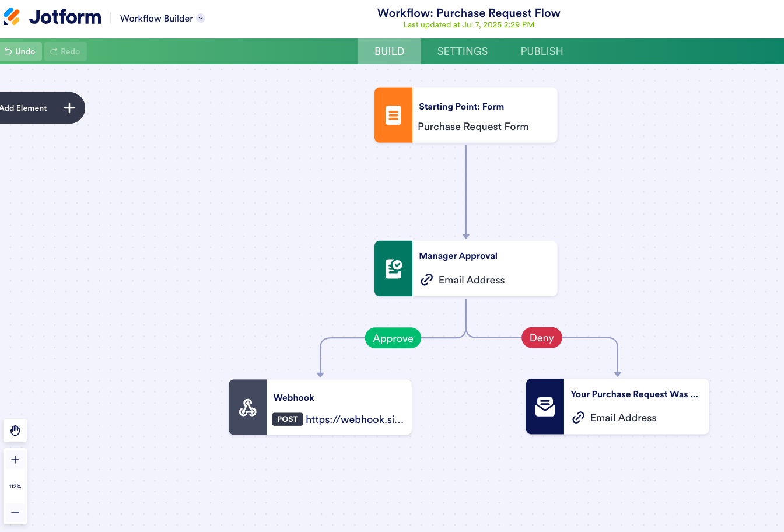Click the Jotform logo
This screenshot has width=784, height=532.
[x=52, y=17]
